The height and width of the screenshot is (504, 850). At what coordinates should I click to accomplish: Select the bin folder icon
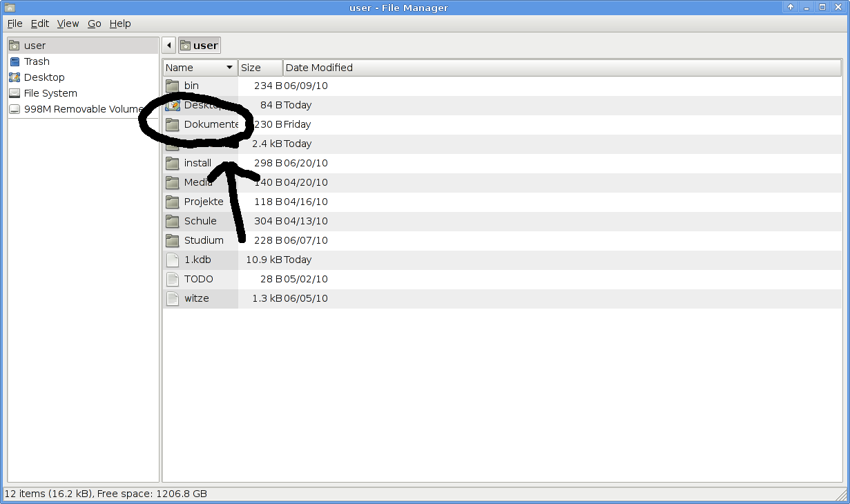click(x=173, y=86)
